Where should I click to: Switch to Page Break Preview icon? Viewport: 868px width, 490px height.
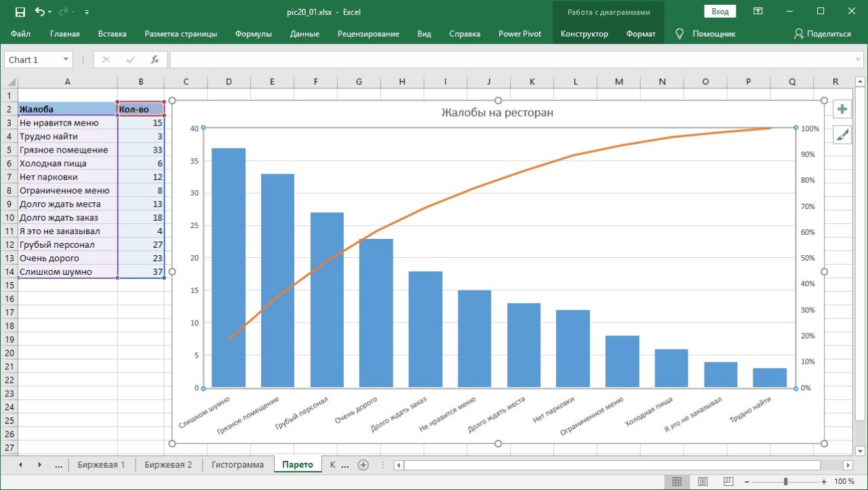(729, 481)
